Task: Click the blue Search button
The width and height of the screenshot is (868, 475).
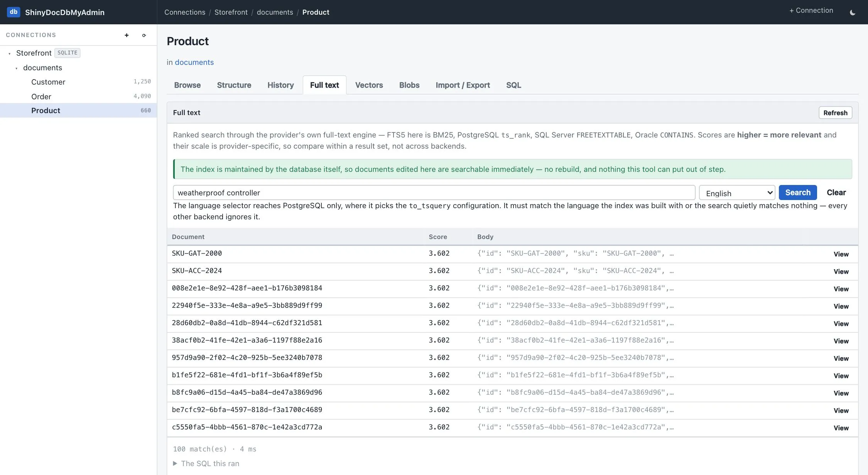Action: [x=798, y=192]
